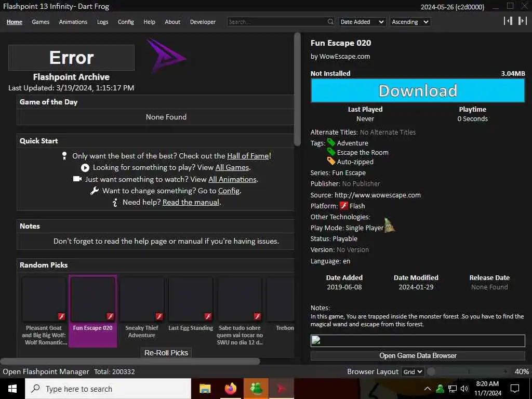Screen dimensions: 532x399
Task: Click the blue Download button
Action: [x=418, y=90]
